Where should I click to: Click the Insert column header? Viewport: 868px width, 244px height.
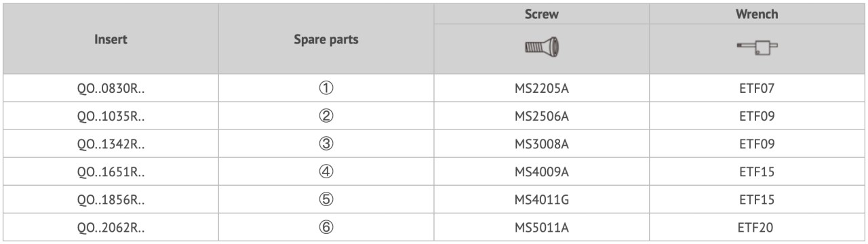111,39
